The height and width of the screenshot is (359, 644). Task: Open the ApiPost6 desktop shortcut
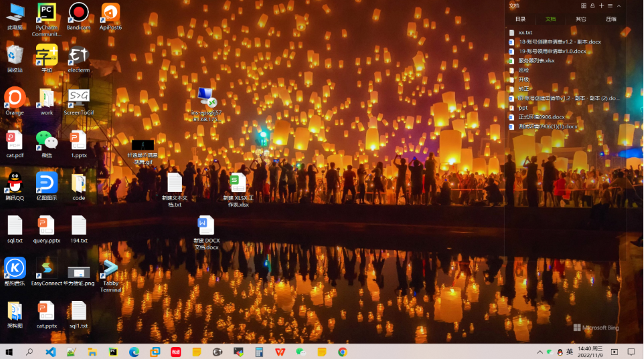point(110,13)
